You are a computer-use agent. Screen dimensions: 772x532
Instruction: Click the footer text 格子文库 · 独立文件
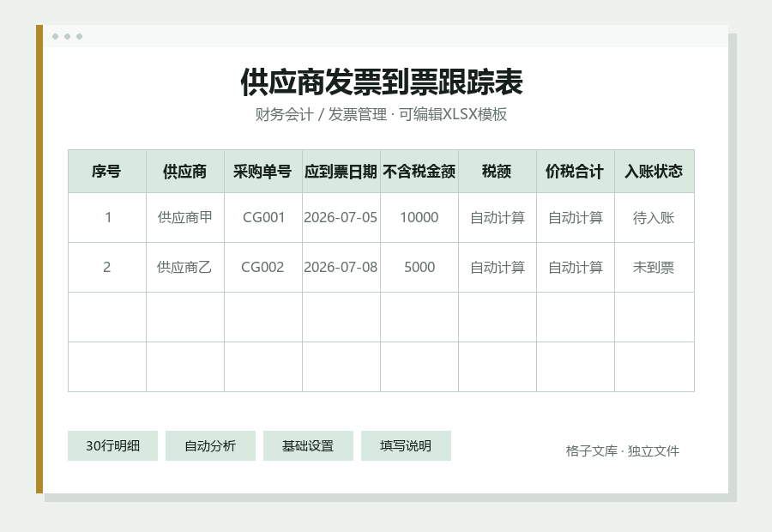click(623, 450)
